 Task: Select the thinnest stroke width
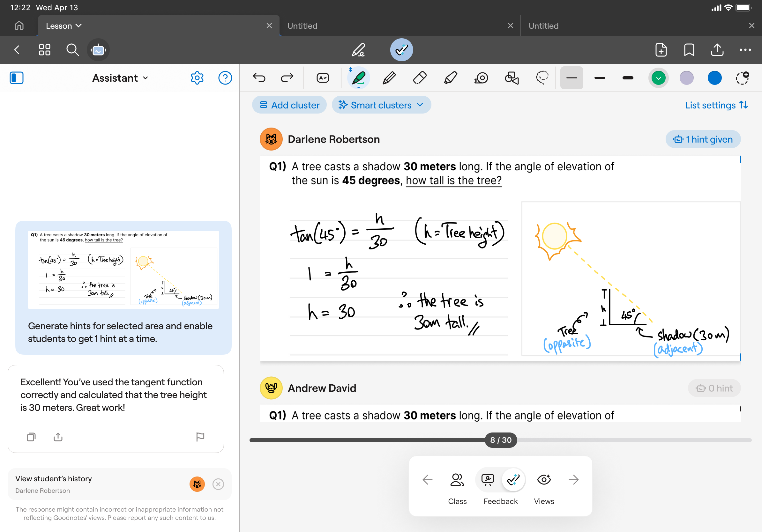point(571,78)
